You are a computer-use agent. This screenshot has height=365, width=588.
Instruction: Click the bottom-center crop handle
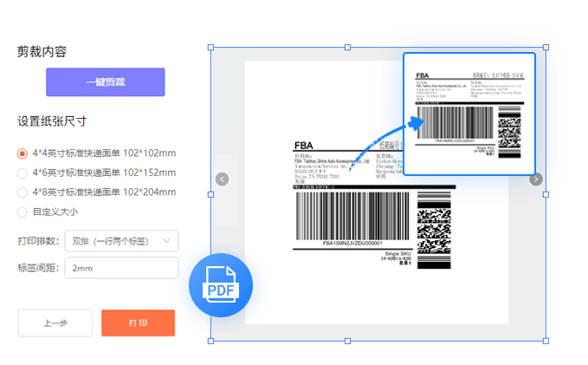coord(347,341)
